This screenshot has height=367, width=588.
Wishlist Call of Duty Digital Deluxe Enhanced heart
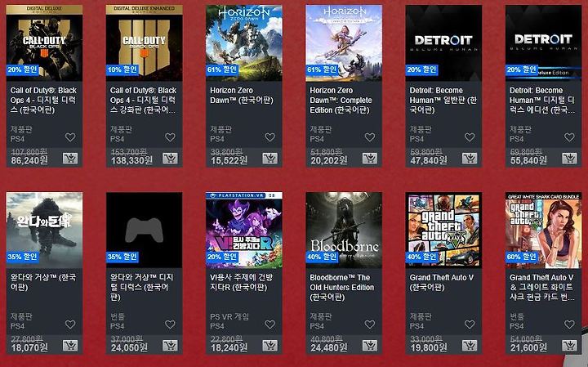click(x=170, y=137)
